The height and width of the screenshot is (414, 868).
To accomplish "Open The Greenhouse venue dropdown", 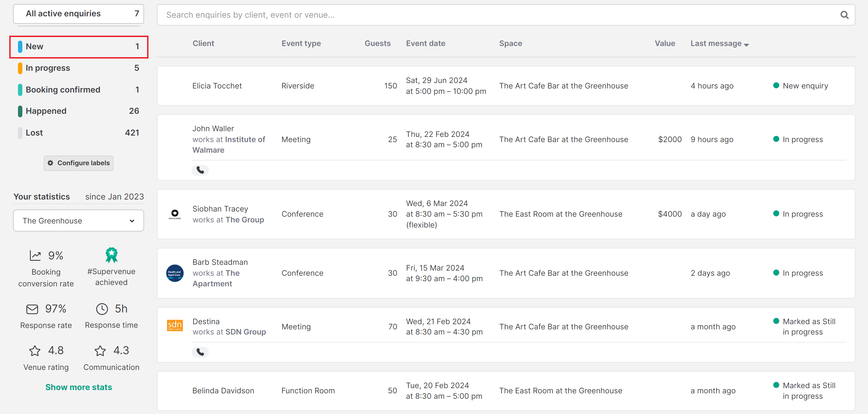I will tap(78, 220).
